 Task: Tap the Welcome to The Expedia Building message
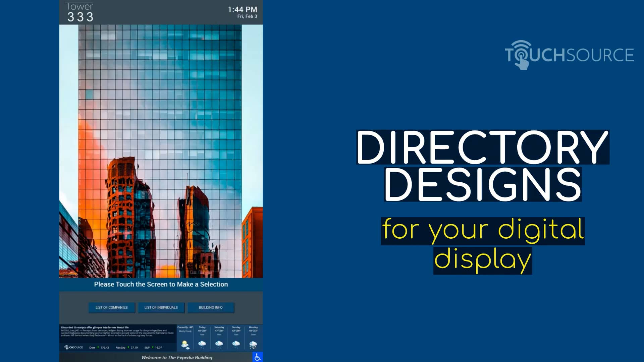[176, 357]
